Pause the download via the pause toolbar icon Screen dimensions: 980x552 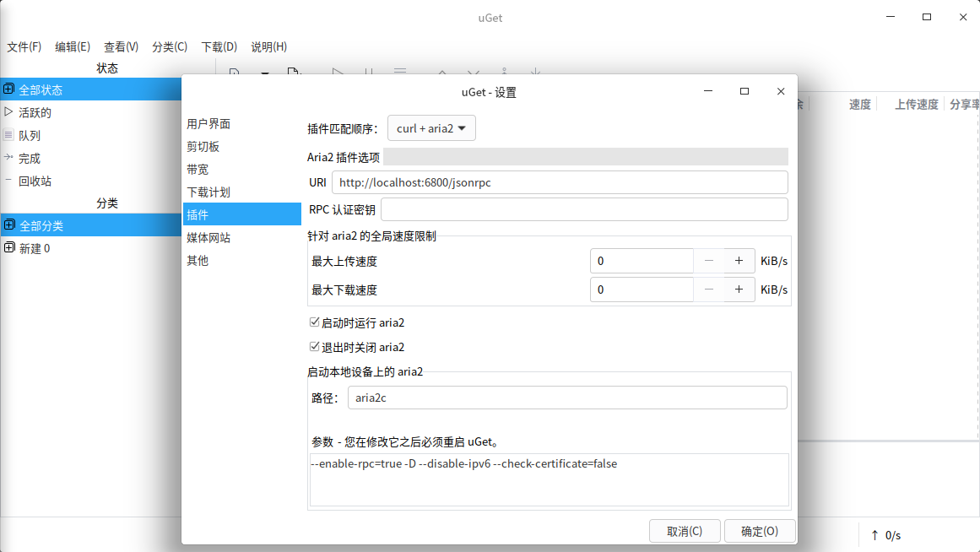pyautogui.click(x=368, y=74)
